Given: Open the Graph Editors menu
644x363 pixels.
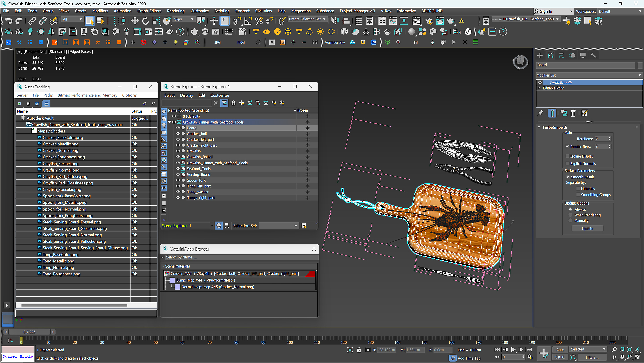Looking at the screenshot, I should pos(149,11).
